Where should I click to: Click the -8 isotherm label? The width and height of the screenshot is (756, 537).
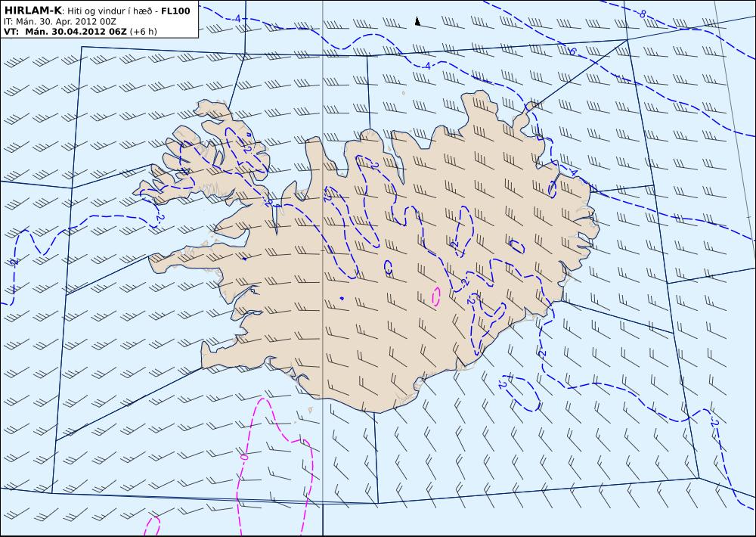click(642, 14)
